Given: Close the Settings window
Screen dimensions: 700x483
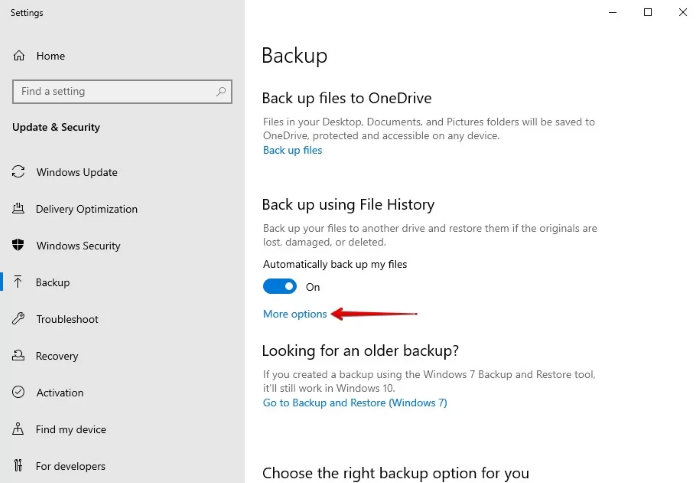Looking at the screenshot, I should pos(683,12).
